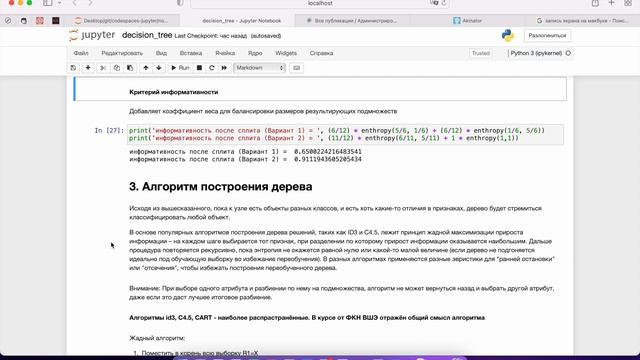Viewport: 640px width, 360px height.
Task: Click the privacy shield icon in Safari
Action: (180, 3)
